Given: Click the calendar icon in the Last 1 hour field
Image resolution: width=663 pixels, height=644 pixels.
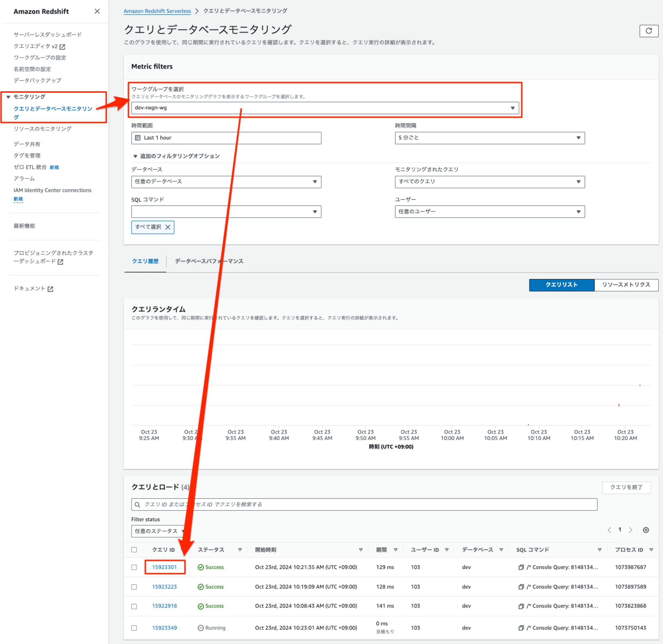Looking at the screenshot, I should tap(138, 138).
